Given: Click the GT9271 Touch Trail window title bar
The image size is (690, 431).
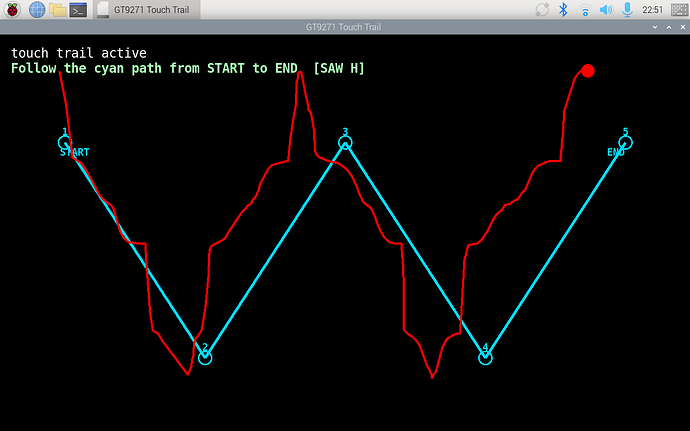Looking at the screenshot, I should (343, 27).
